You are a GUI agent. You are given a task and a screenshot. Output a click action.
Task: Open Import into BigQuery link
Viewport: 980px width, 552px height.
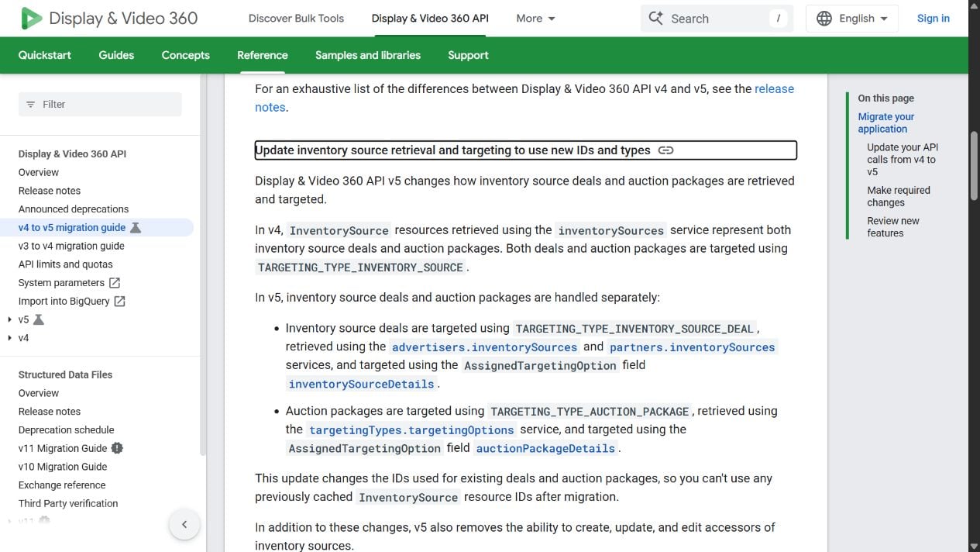[64, 302]
